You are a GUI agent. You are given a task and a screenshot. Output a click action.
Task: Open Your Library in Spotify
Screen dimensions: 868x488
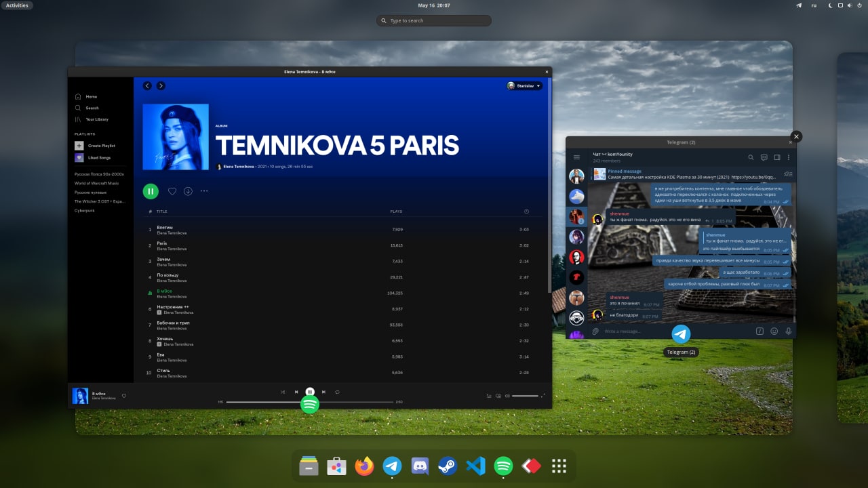pos(92,119)
